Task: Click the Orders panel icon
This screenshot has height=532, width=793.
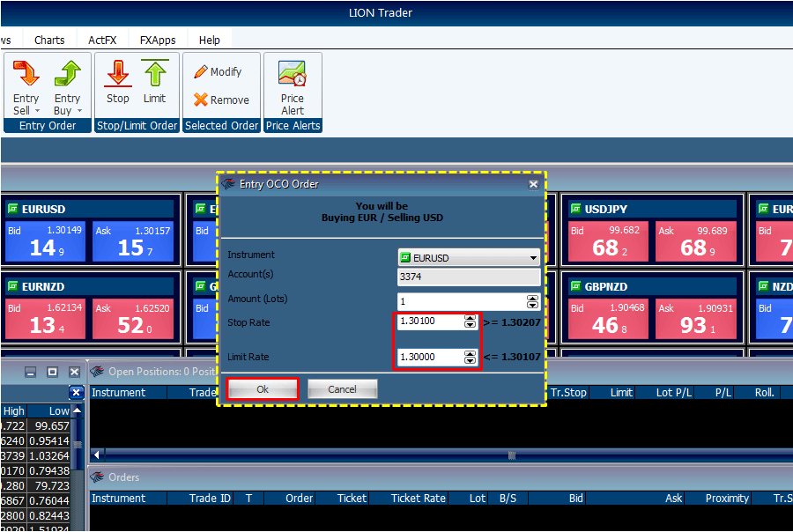Action: [97, 477]
